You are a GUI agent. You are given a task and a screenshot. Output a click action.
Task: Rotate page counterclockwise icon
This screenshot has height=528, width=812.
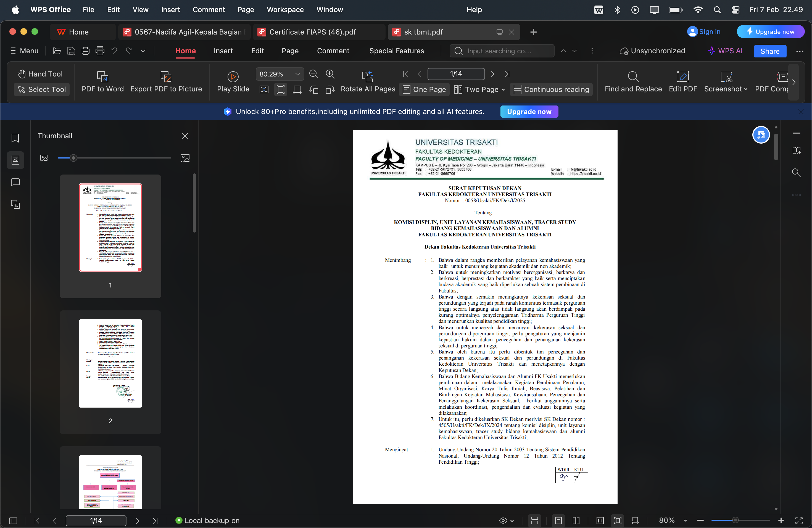coord(313,89)
